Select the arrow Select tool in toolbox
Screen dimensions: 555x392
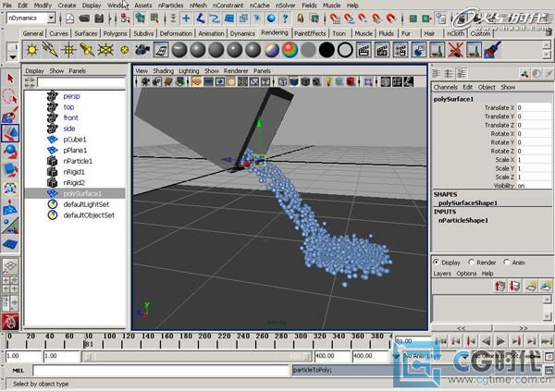pyautogui.click(x=10, y=79)
